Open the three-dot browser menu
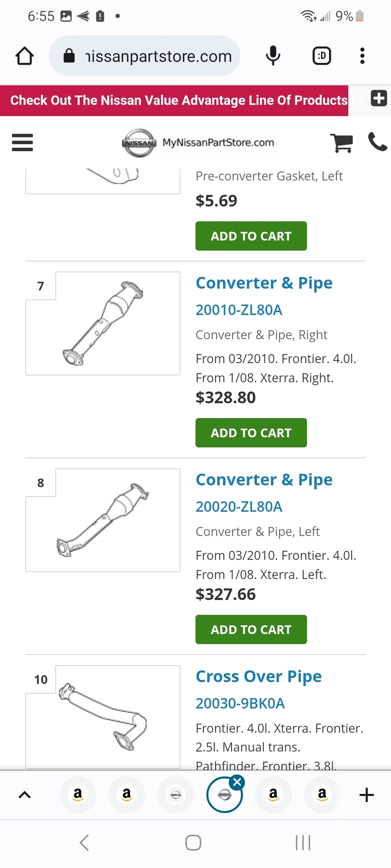 click(362, 56)
